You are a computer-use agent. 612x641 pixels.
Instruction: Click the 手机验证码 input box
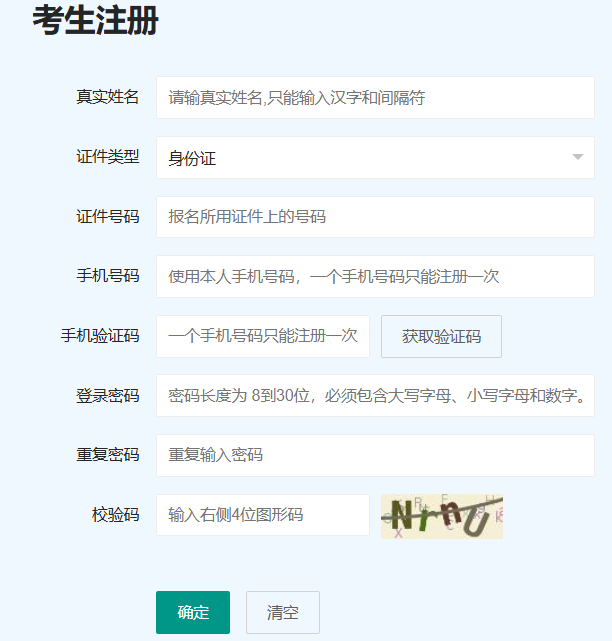click(x=263, y=336)
